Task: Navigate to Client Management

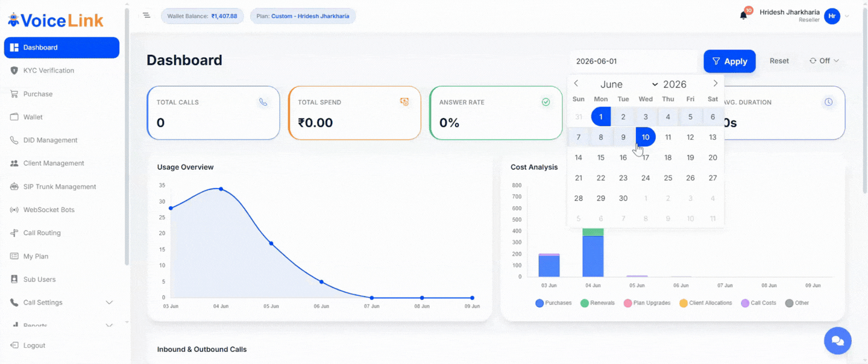Action: coord(61,163)
